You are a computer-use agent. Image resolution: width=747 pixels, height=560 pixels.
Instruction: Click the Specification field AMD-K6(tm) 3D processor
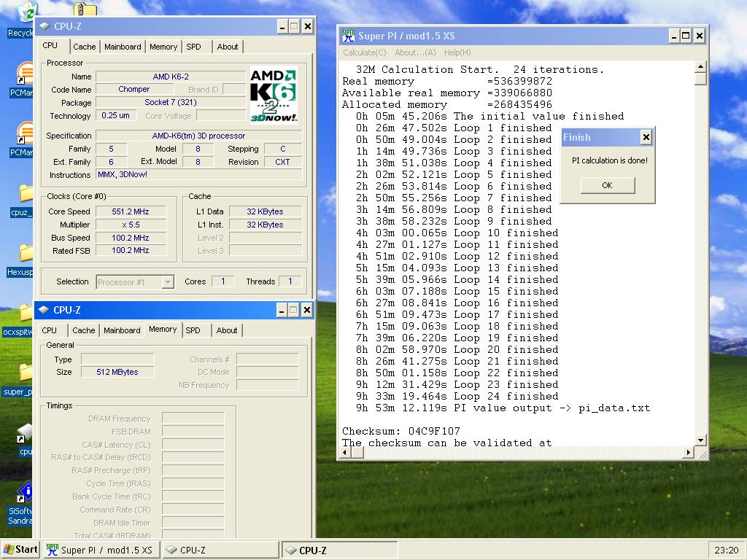[x=198, y=136]
